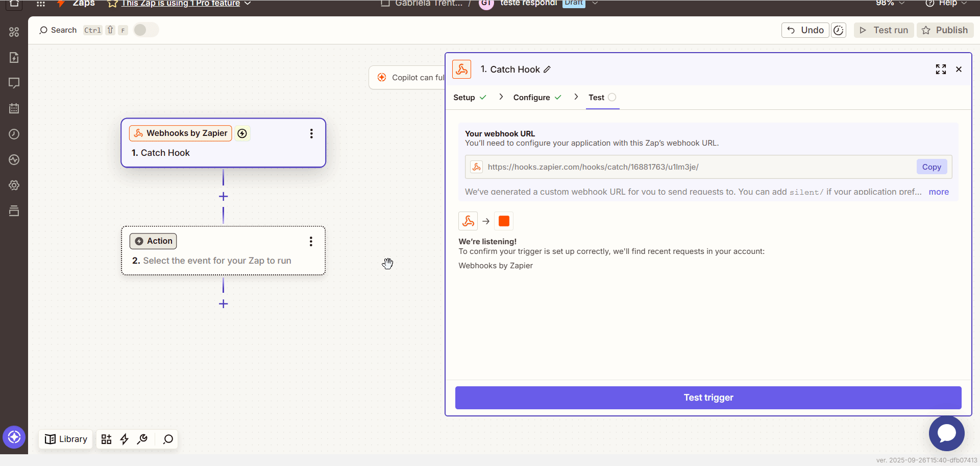Open the Zaps menu item

pos(84,4)
